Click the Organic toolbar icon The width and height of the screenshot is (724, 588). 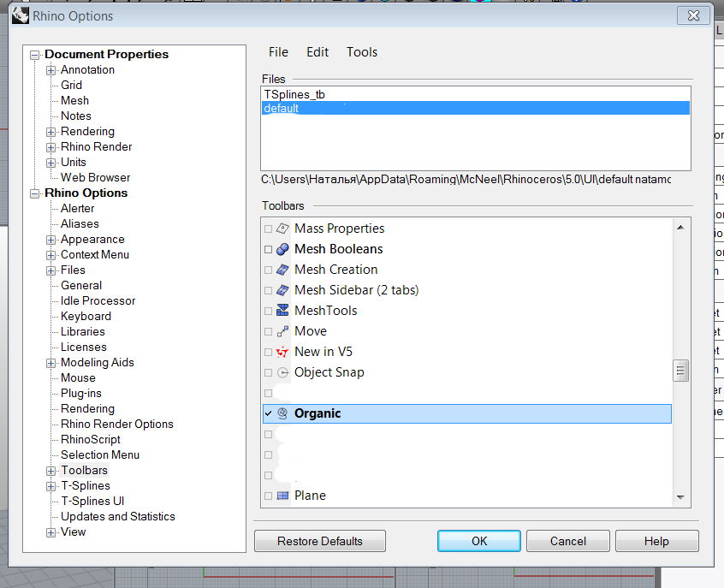coord(282,414)
